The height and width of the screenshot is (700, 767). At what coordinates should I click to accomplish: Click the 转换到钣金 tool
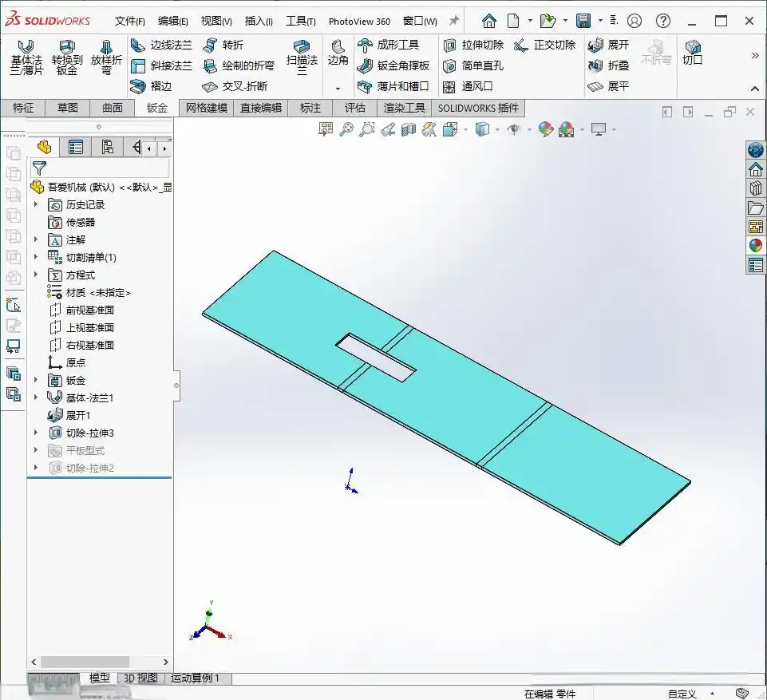(x=67, y=57)
